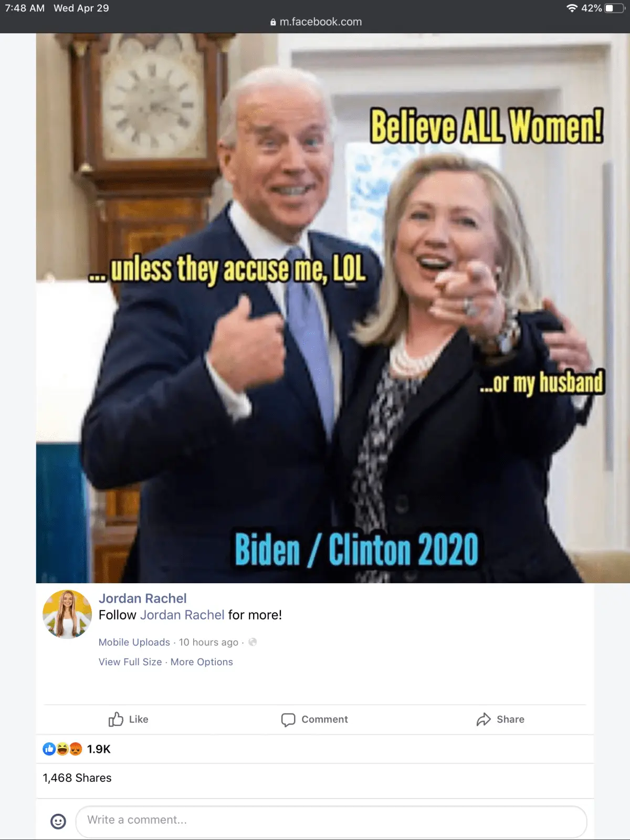View the 1,468 Shares list
The height and width of the screenshot is (840, 630).
(77, 778)
